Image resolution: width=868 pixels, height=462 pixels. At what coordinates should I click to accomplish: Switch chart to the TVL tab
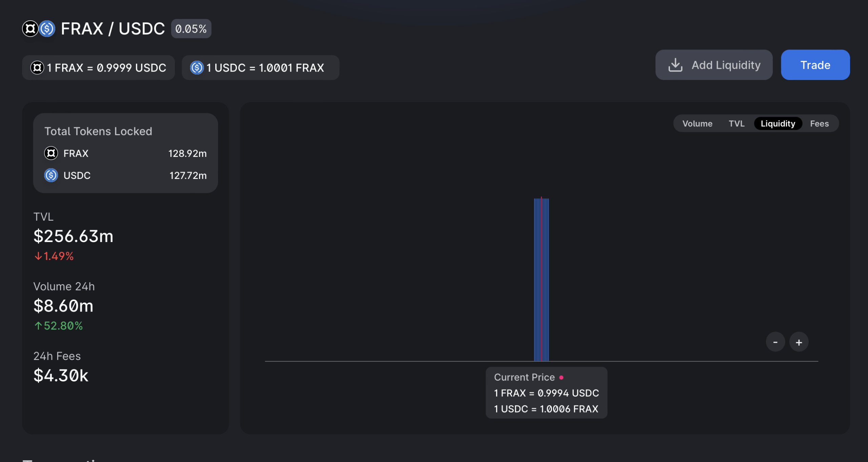(736, 123)
